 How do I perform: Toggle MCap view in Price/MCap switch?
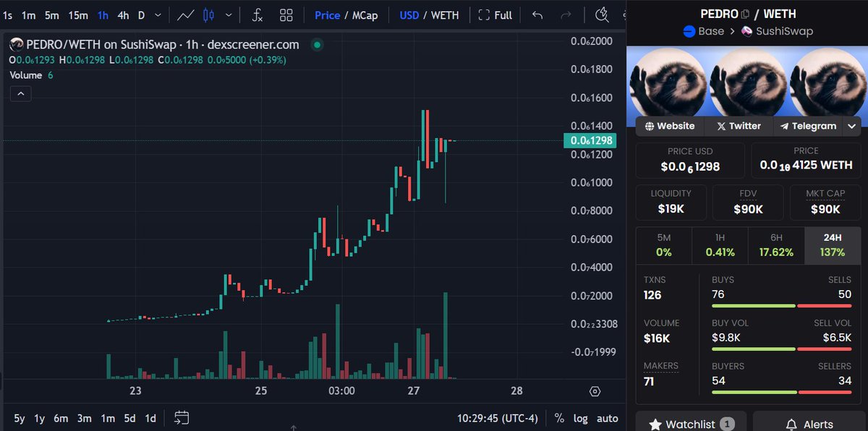[x=365, y=14]
